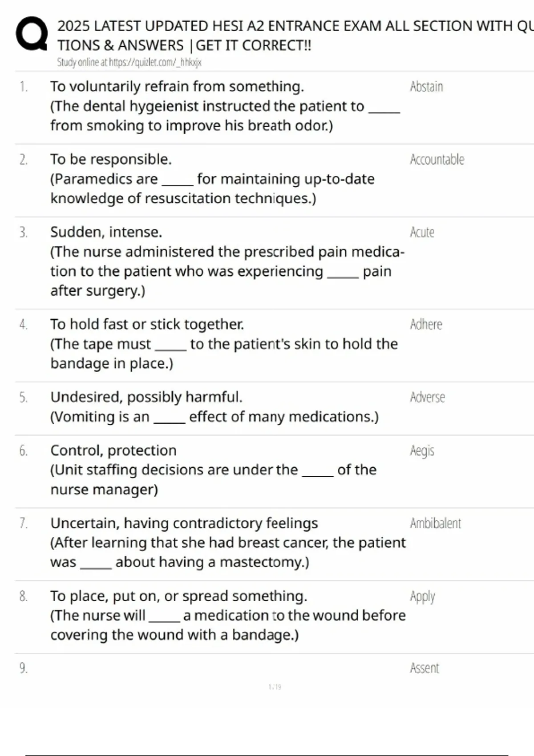Select the definition "Undesired, possibly harmful"

point(146,397)
